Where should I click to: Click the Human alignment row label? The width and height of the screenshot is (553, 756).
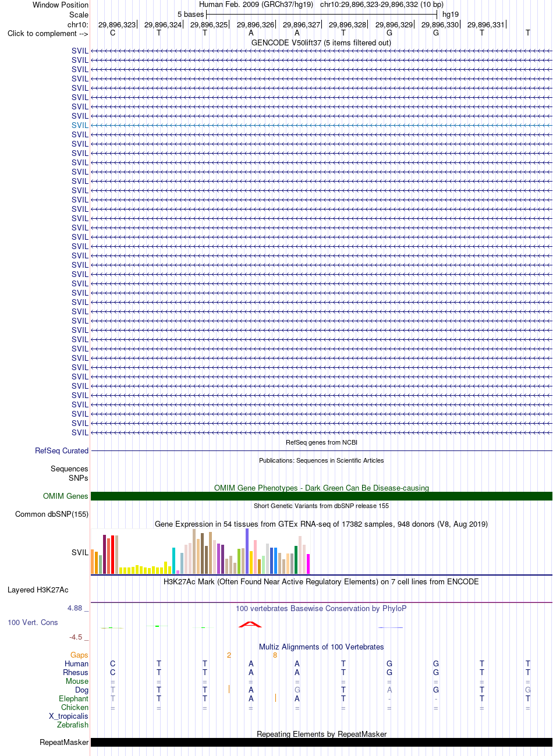coord(77,663)
